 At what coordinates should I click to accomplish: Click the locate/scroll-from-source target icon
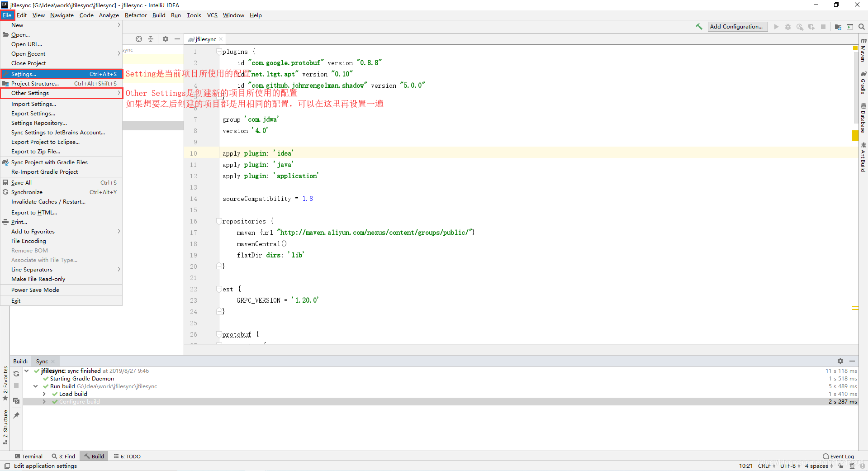139,39
